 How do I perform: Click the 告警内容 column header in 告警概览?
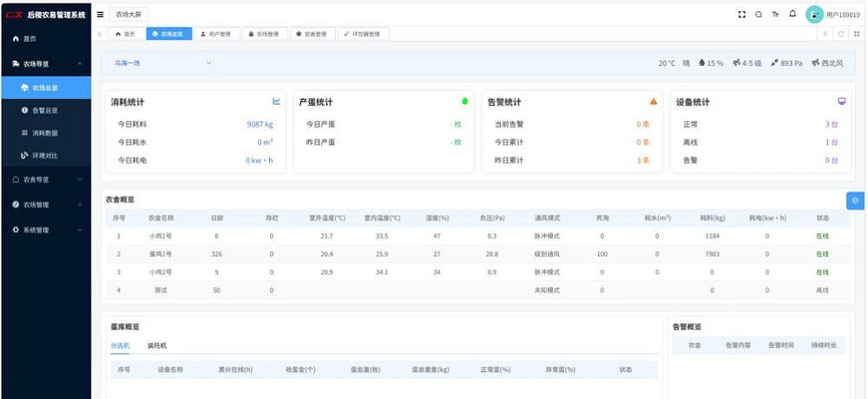coord(738,345)
